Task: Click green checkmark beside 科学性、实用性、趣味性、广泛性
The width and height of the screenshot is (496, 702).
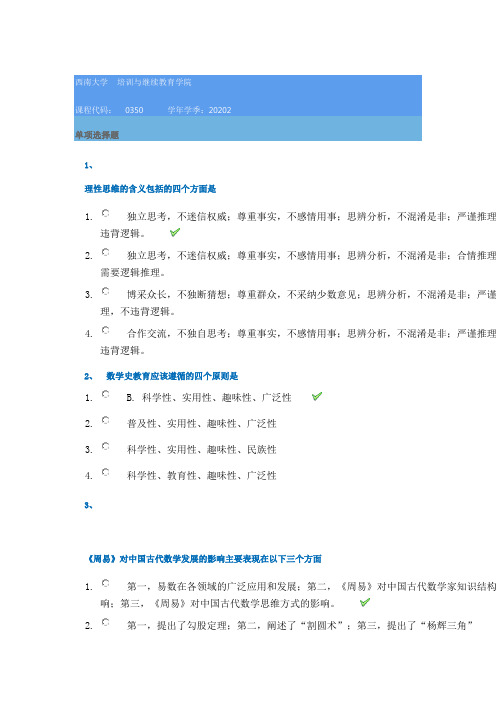Action: click(x=317, y=396)
